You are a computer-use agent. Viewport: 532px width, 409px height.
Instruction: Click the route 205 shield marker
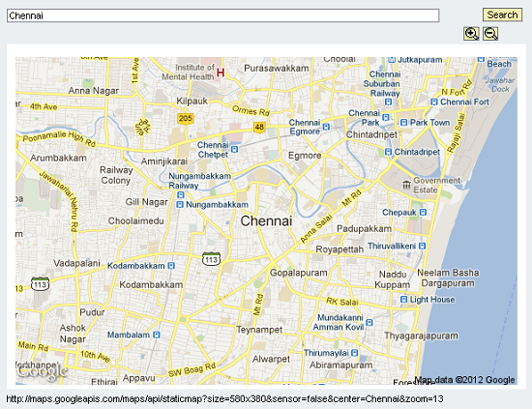coord(186,118)
